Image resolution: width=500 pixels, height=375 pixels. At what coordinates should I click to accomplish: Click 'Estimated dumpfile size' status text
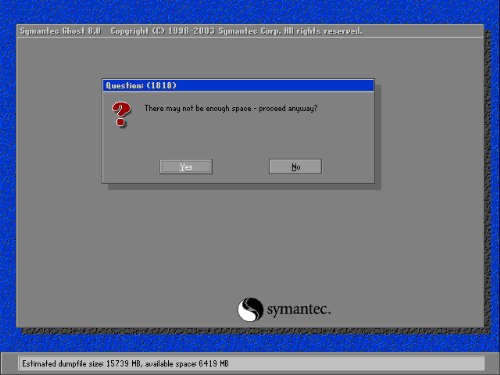coord(63,364)
